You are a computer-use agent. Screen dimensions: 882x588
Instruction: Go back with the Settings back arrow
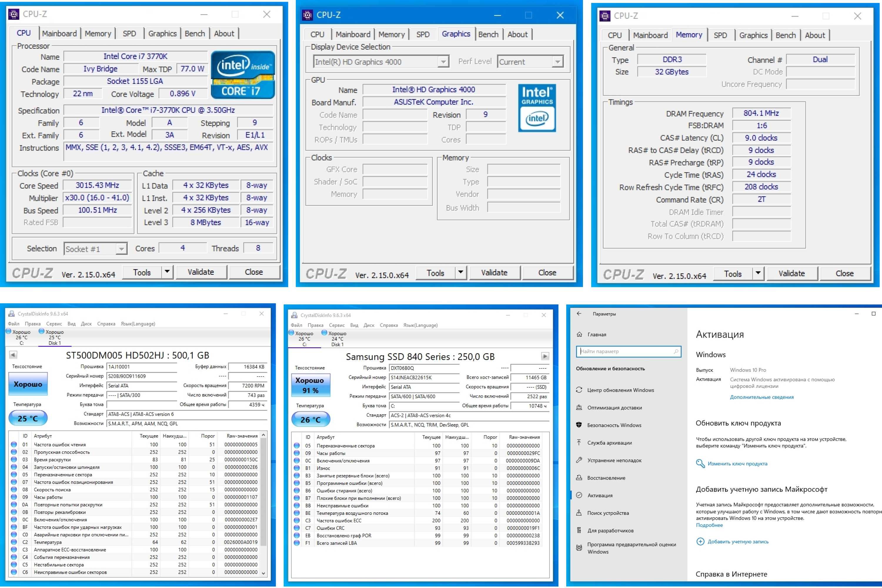click(579, 314)
